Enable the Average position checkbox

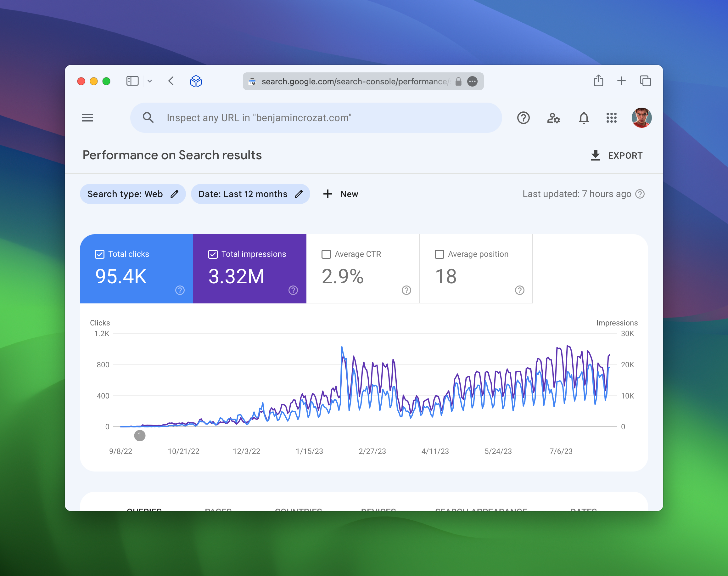point(440,254)
